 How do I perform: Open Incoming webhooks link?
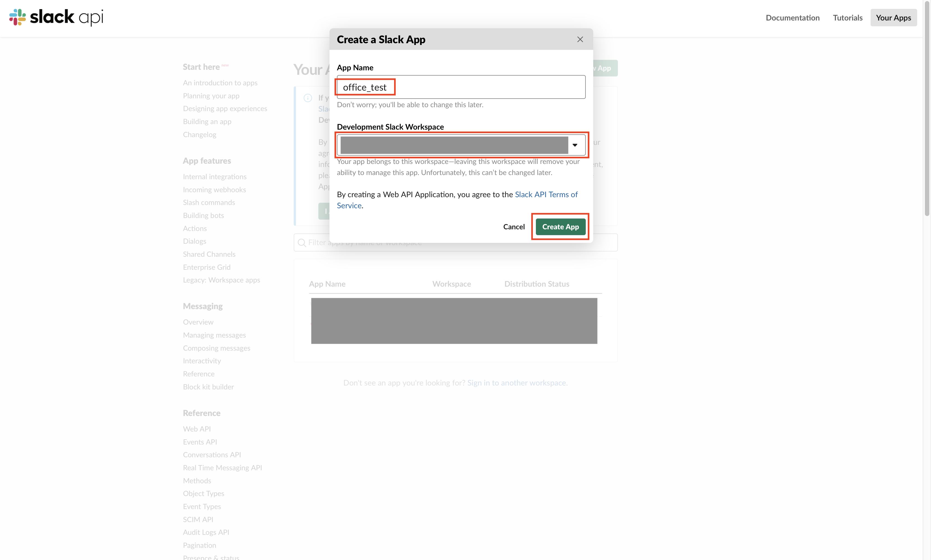pos(214,190)
